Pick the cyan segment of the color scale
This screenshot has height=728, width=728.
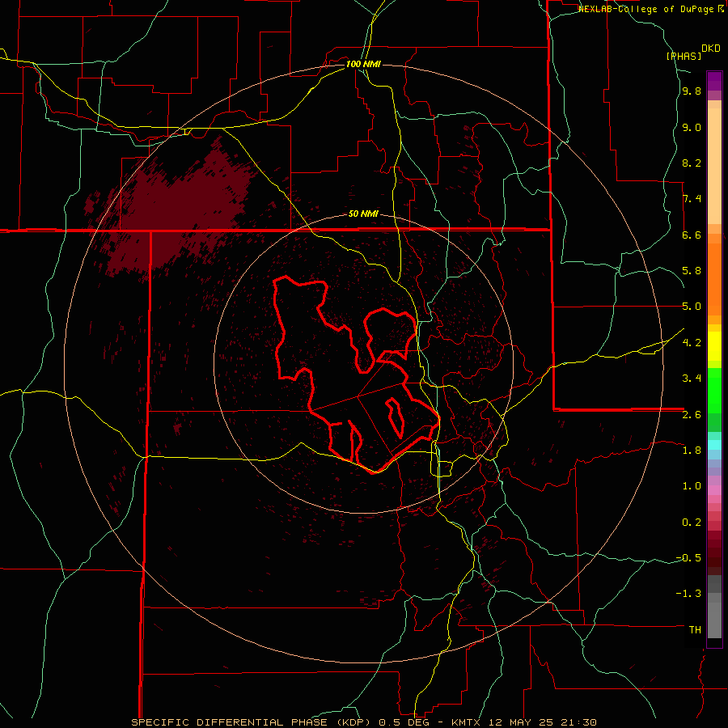pos(714,444)
